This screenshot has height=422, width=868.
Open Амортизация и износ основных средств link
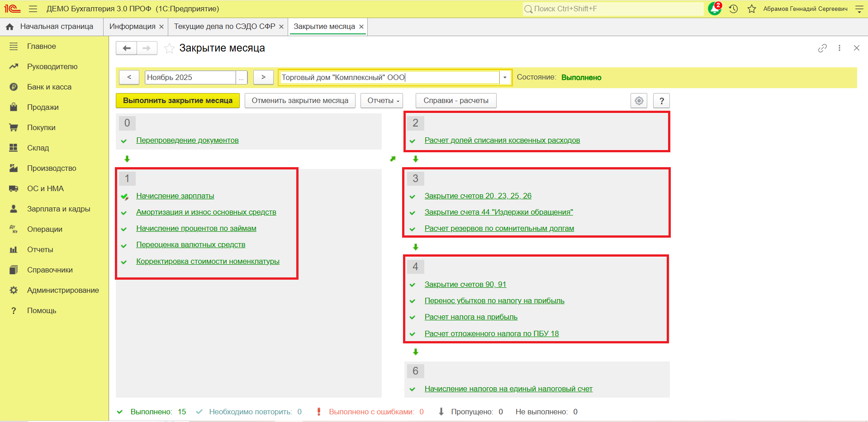coord(206,212)
